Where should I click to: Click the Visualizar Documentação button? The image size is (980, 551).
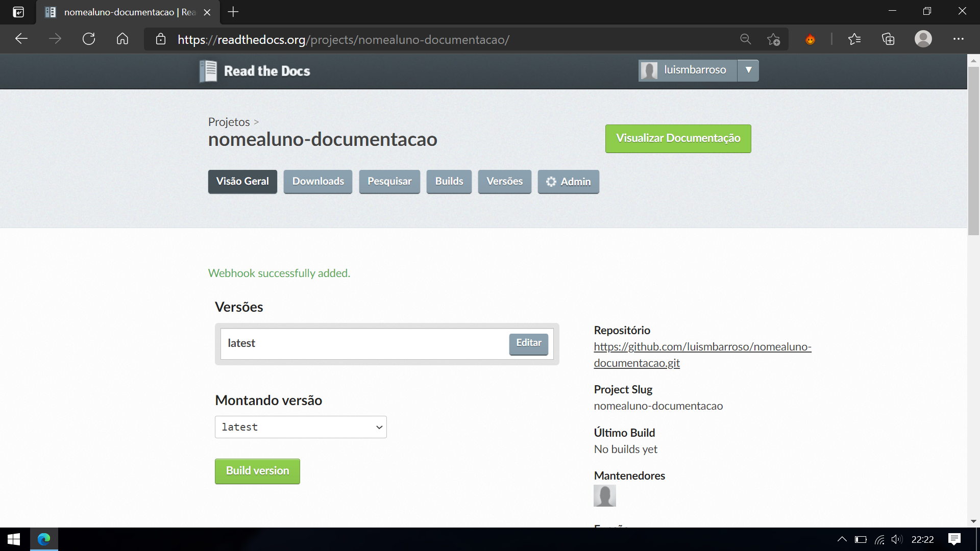[678, 138]
